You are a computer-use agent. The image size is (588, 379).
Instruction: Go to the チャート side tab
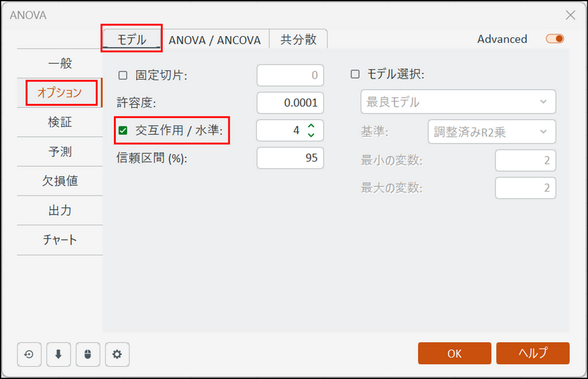click(x=60, y=240)
